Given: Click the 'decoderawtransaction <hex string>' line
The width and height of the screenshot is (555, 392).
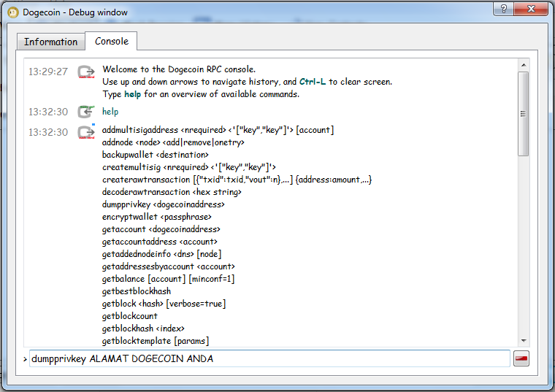Looking at the screenshot, I should coord(172,192).
